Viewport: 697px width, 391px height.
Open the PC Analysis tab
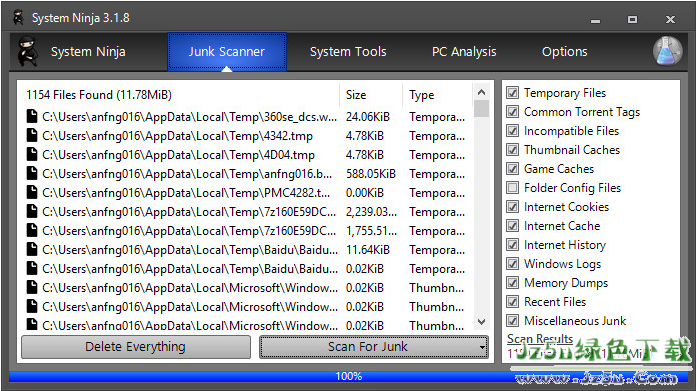coord(464,52)
